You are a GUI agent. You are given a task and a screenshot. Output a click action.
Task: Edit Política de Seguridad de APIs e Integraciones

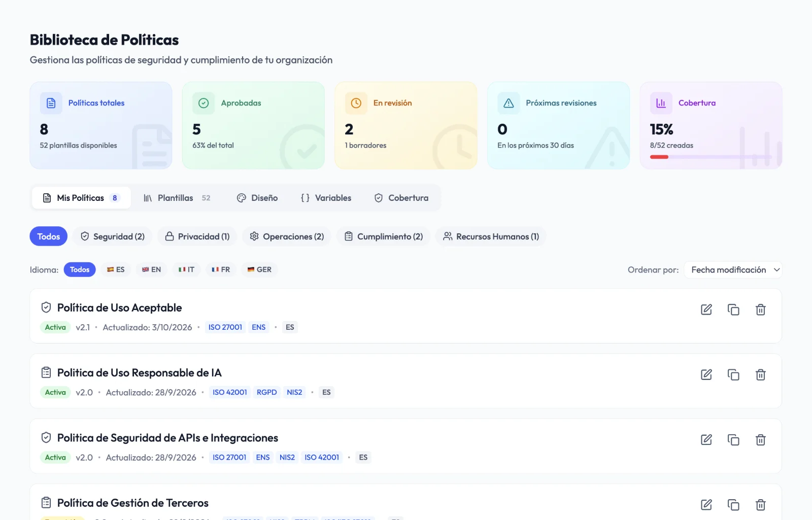(x=706, y=440)
